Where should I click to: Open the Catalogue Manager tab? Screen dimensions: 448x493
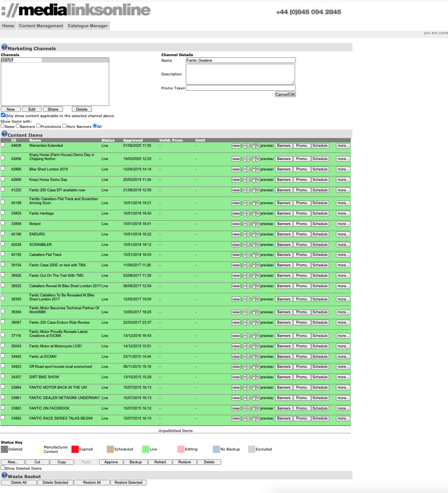coord(88,26)
